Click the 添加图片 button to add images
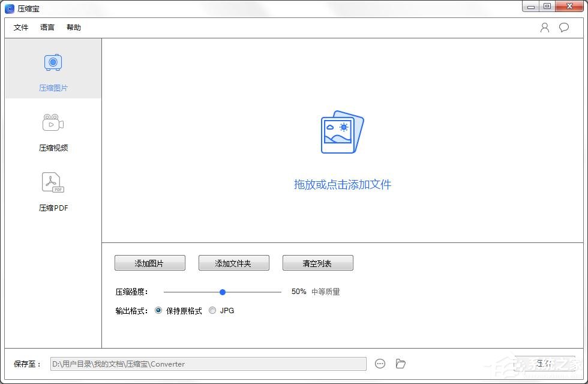 coord(149,262)
